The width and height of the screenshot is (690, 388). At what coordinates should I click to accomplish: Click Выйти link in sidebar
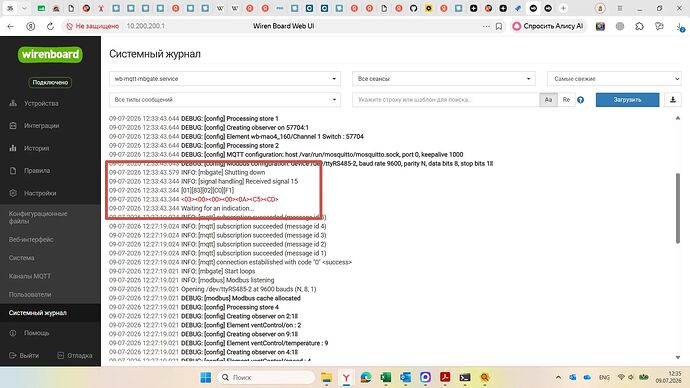25,355
